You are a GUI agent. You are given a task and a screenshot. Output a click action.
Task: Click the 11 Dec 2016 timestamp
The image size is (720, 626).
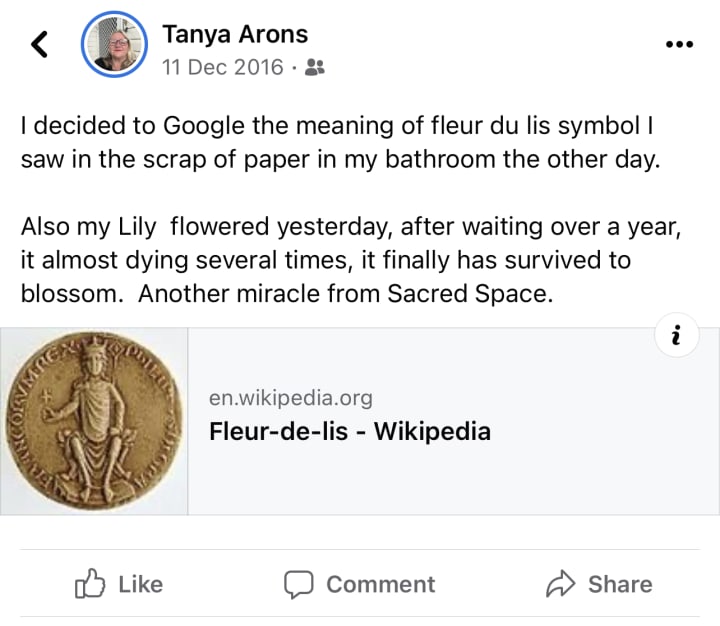click(223, 68)
